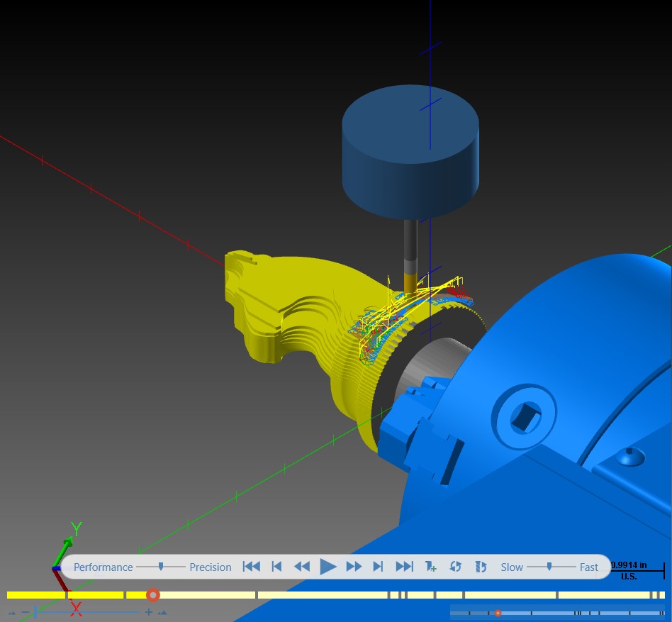
Task: Click the small orange marker on mini timeline
Action: pos(498,613)
